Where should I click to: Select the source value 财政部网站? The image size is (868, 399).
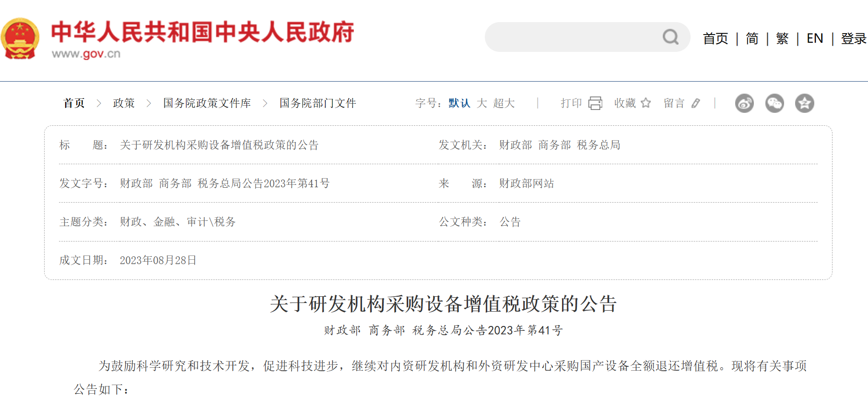tap(527, 183)
